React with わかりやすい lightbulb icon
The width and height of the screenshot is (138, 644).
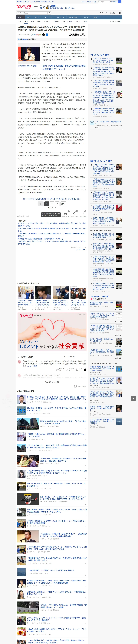click(74, 214)
